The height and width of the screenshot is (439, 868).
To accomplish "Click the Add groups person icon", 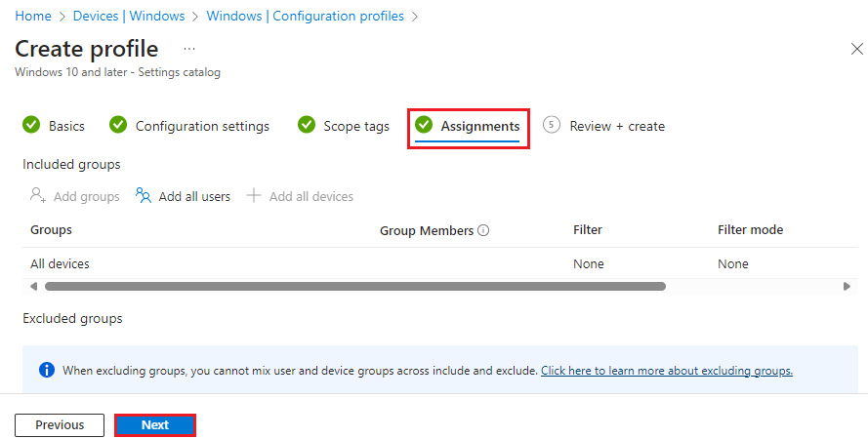I will click(38, 196).
